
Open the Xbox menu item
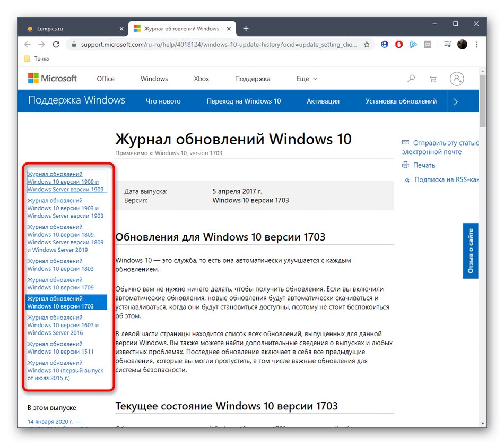(x=201, y=79)
